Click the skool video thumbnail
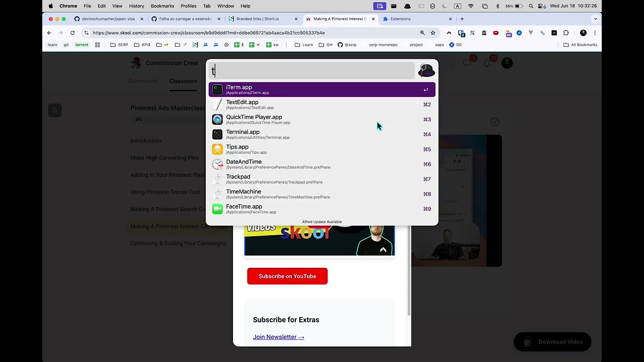This screenshot has width=644, height=362. pos(319,241)
